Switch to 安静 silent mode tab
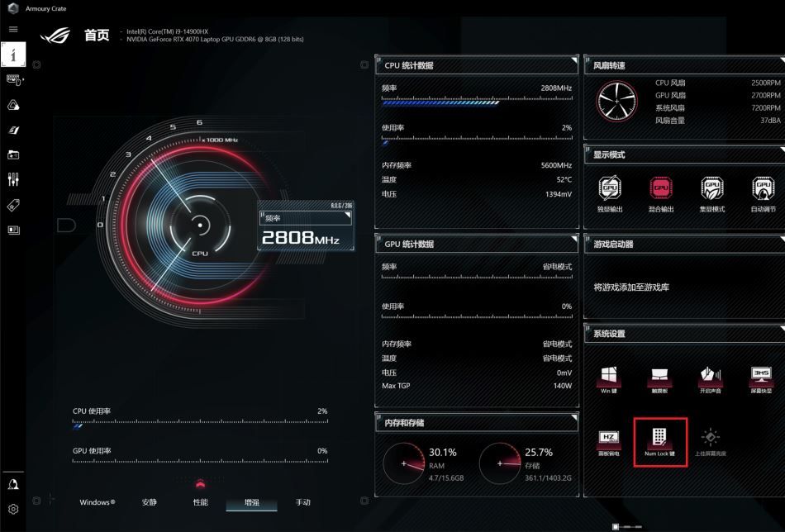 coord(149,502)
